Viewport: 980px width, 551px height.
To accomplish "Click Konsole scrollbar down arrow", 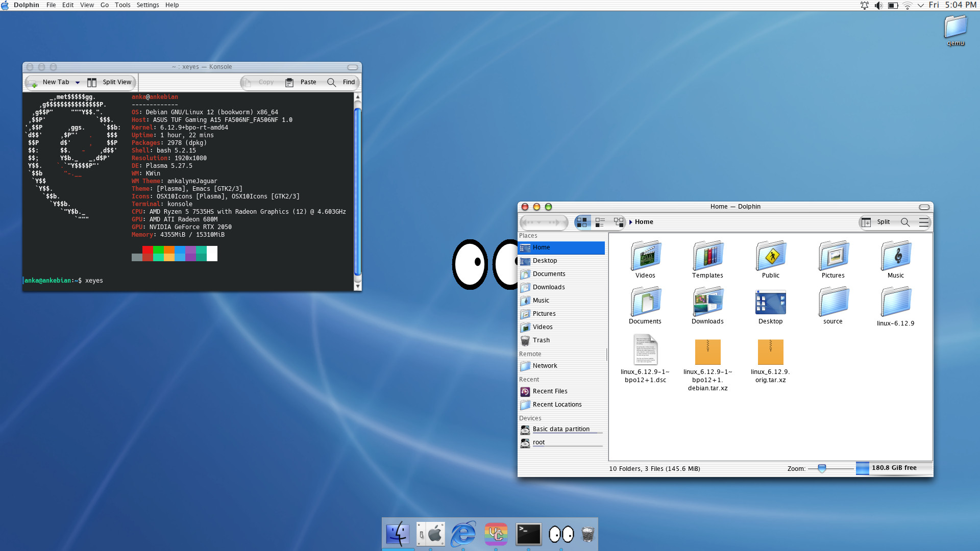I will (x=358, y=287).
